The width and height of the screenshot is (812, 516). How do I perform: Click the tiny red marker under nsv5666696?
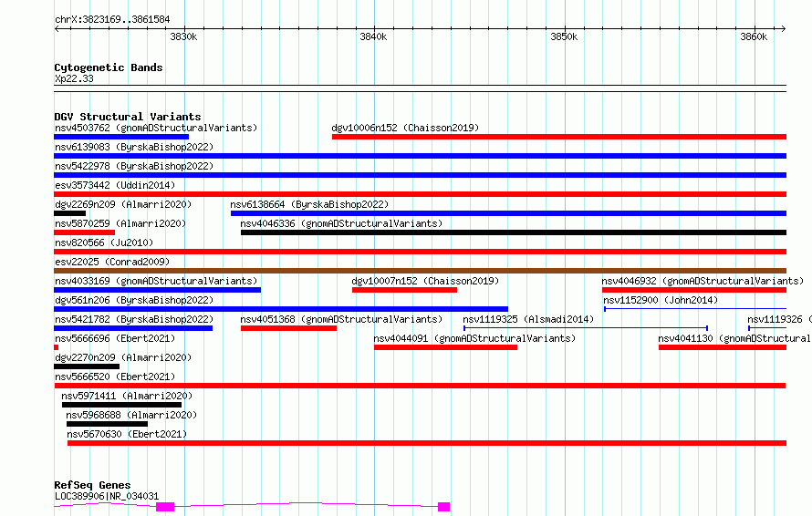click(x=56, y=347)
